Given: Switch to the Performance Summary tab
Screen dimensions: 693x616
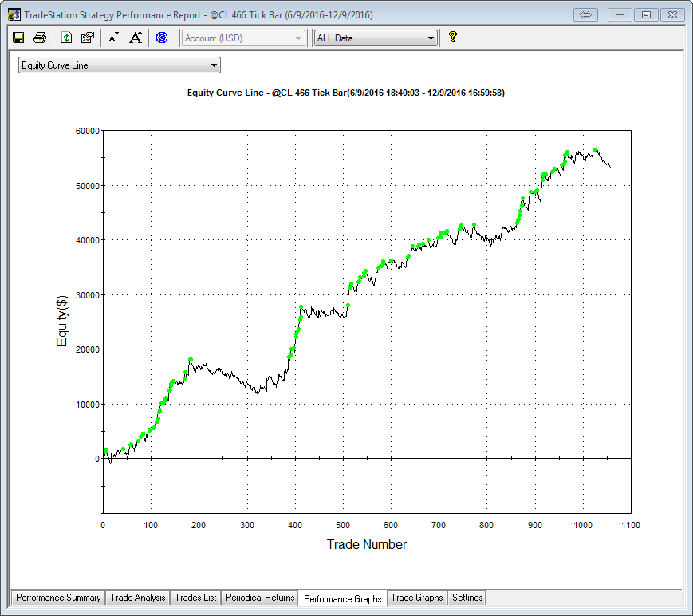Looking at the screenshot, I should [x=58, y=598].
